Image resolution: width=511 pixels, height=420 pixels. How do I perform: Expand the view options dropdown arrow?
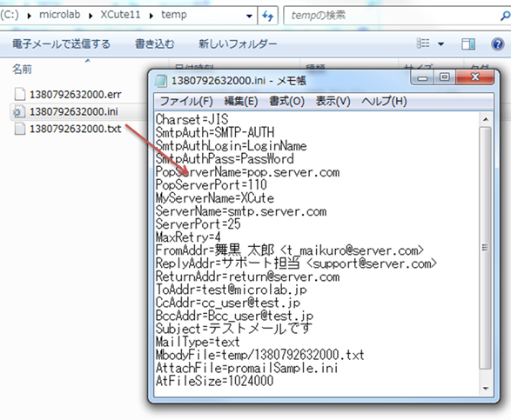coord(441,43)
